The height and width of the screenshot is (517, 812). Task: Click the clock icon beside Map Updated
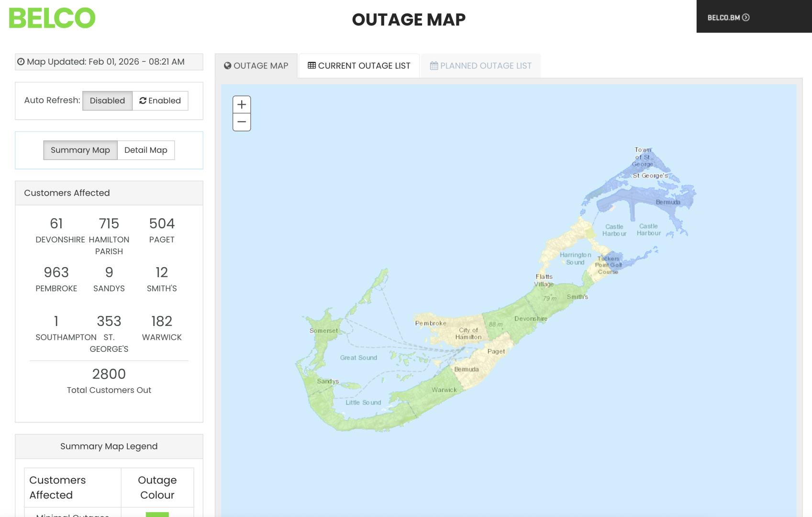pyautogui.click(x=21, y=62)
